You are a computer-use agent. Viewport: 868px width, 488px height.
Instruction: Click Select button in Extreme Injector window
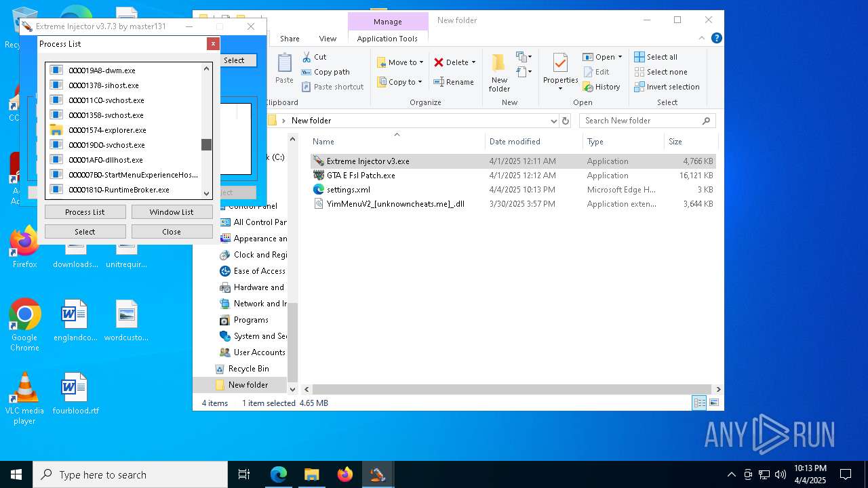pyautogui.click(x=234, y=60)
